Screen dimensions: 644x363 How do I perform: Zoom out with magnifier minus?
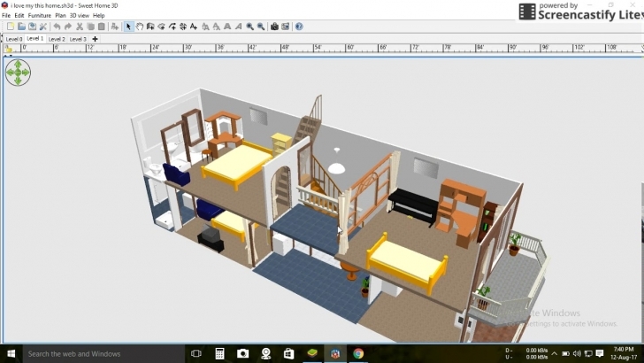pyautogui.click(x=261, y=27)
